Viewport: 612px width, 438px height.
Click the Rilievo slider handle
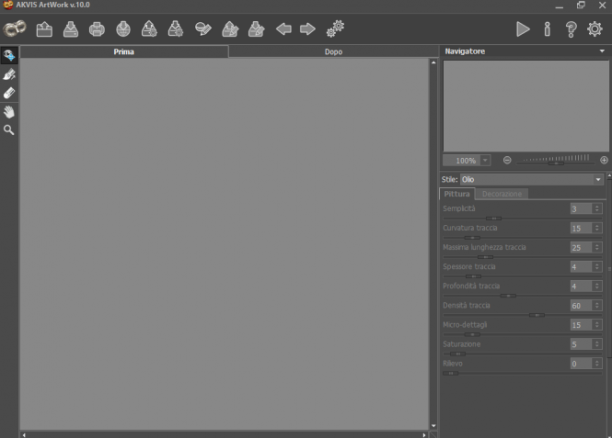[451, 373]
